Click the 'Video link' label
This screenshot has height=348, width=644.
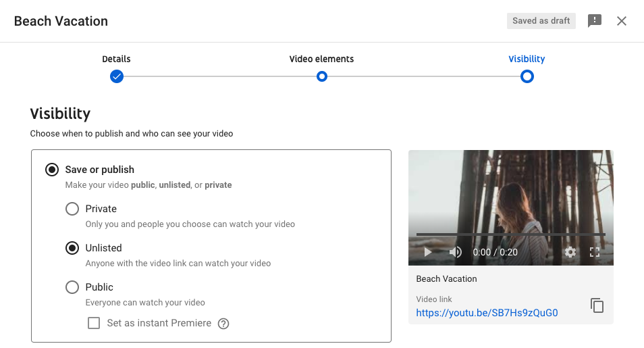pos(433,299)
